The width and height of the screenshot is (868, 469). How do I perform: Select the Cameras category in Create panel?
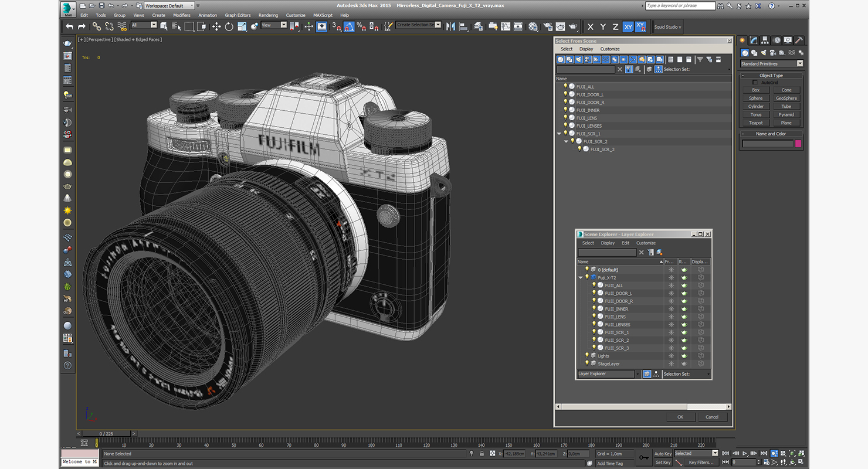(x=772, y=53)
